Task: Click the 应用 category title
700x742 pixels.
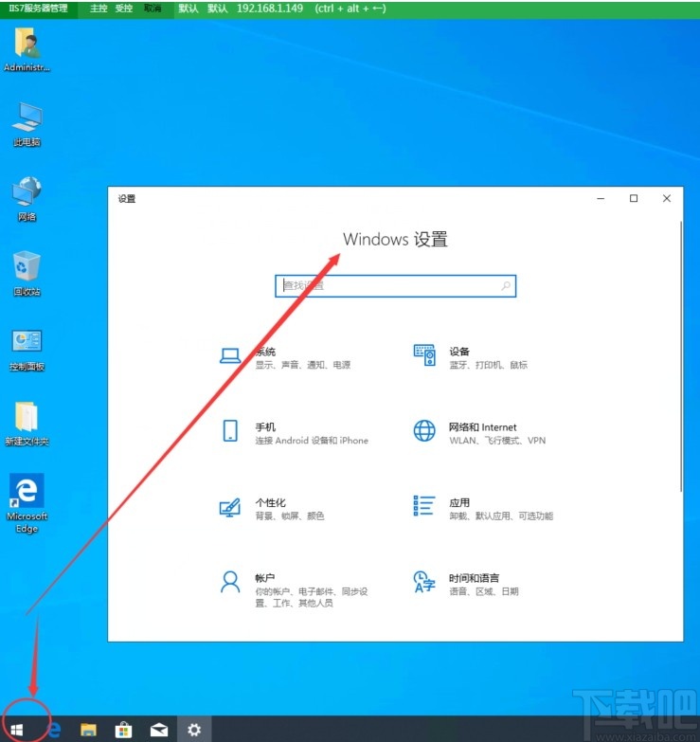Action: click(x=459, y=502)
